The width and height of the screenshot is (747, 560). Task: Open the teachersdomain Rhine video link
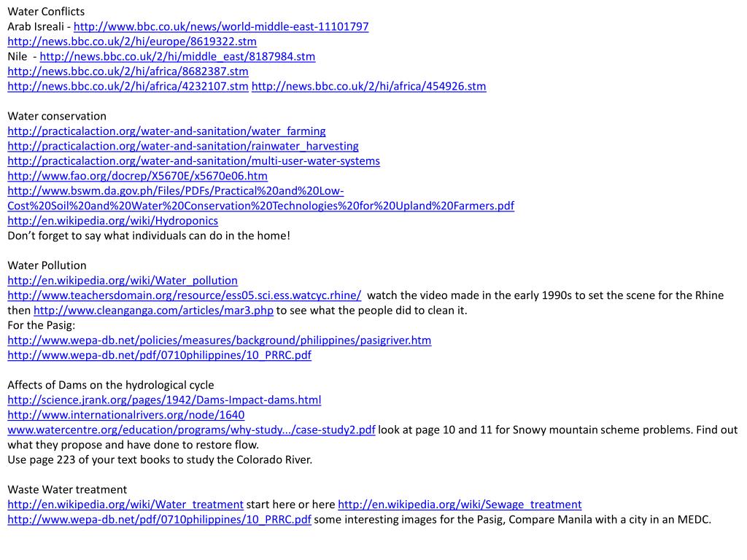click(185, 295)
